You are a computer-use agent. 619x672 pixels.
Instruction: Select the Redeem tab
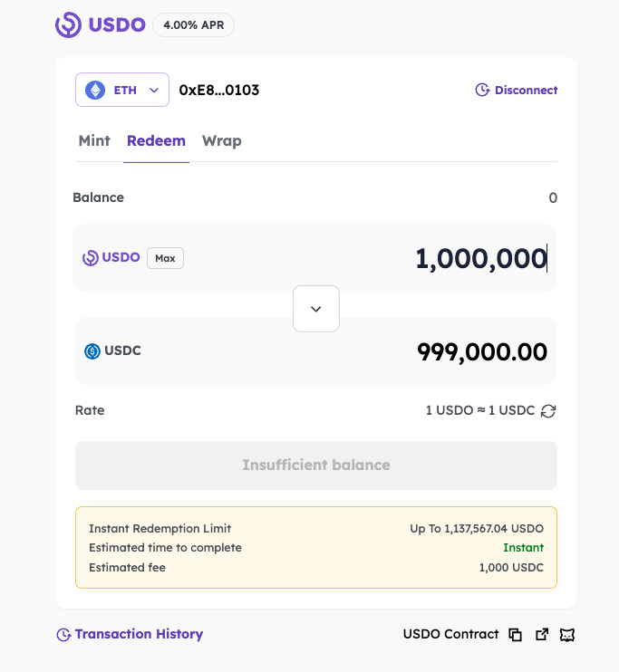point(156,141)
